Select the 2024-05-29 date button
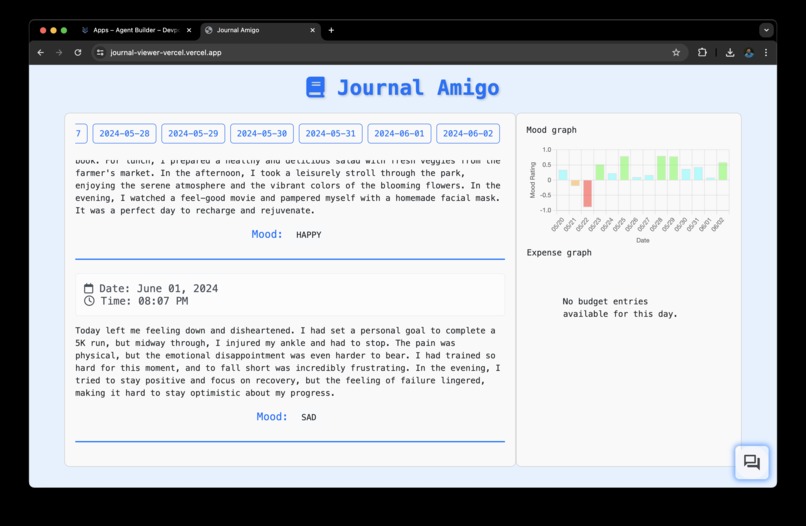Screen dimensions: 806x526 (193, 134)
